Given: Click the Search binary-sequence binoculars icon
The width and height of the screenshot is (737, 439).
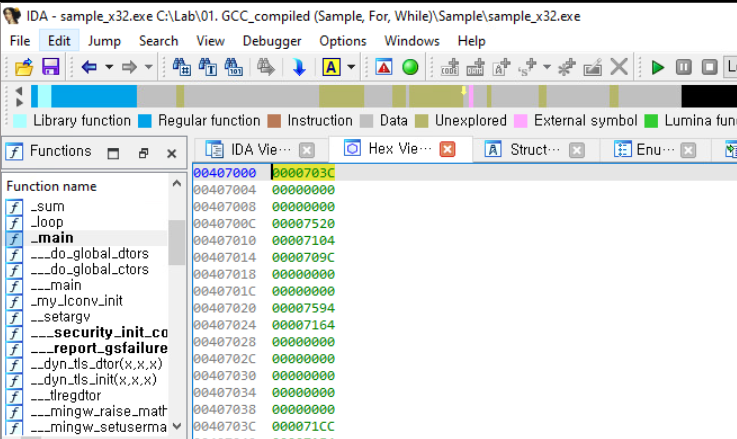Looking at the screenshot, I should [x=234, y=67].
